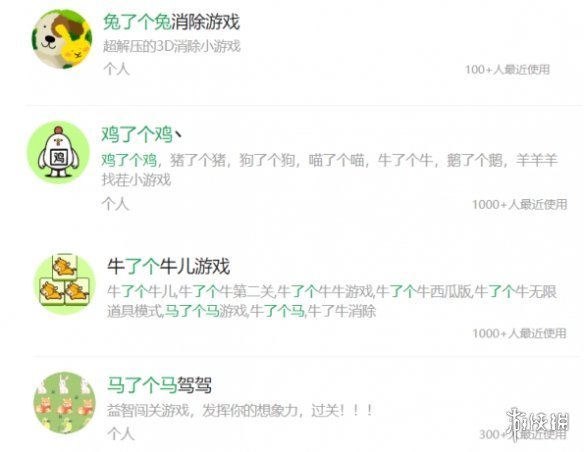
Task: Click the rabbit and fox pattern avatar
Action: pyautogui.click(x=65, y=403)
